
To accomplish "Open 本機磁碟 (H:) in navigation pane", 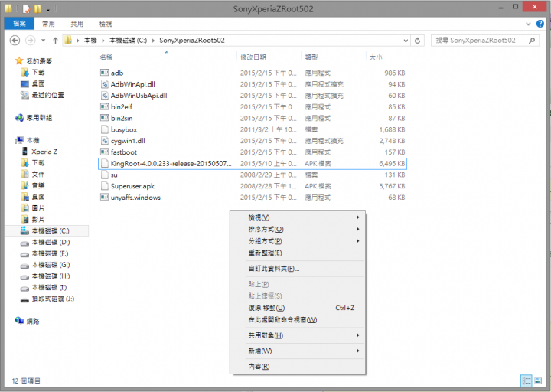I will (x=51, y=276).
